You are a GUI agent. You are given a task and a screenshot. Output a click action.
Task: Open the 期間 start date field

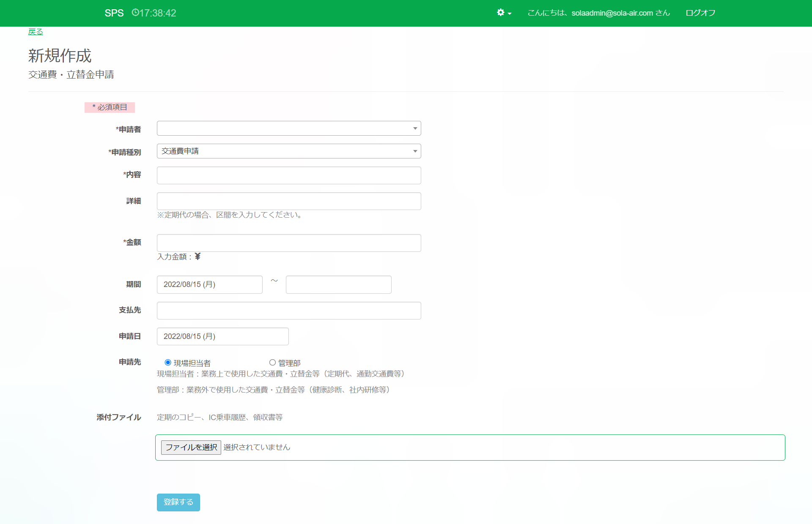209,284
